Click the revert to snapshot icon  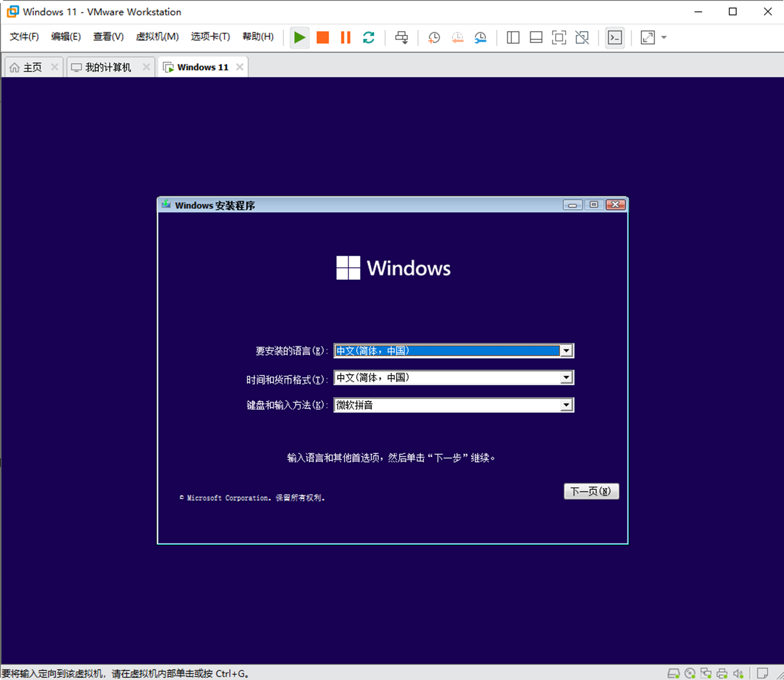(x=457, y=38)
